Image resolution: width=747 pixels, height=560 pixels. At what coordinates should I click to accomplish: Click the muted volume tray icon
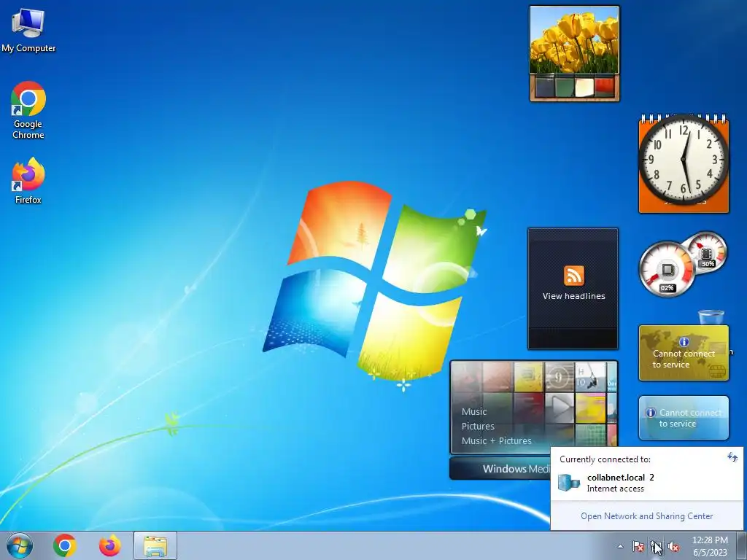point(673,546)
